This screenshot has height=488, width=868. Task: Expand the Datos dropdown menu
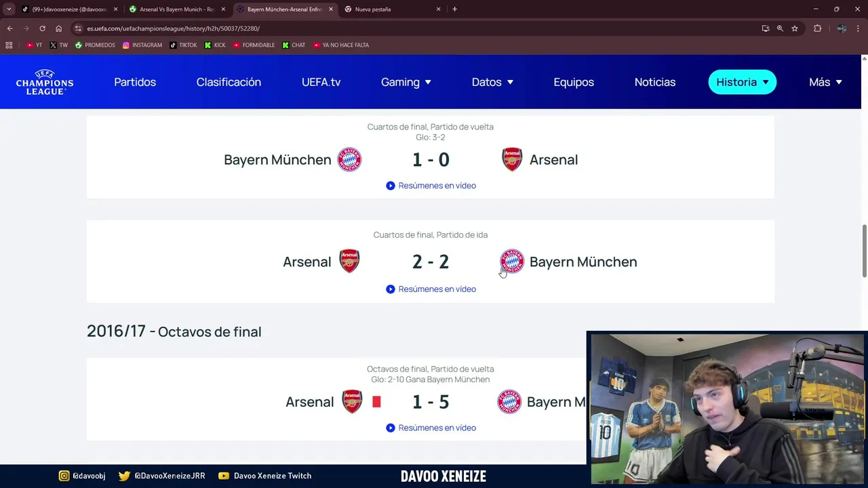tap(492, 82)
